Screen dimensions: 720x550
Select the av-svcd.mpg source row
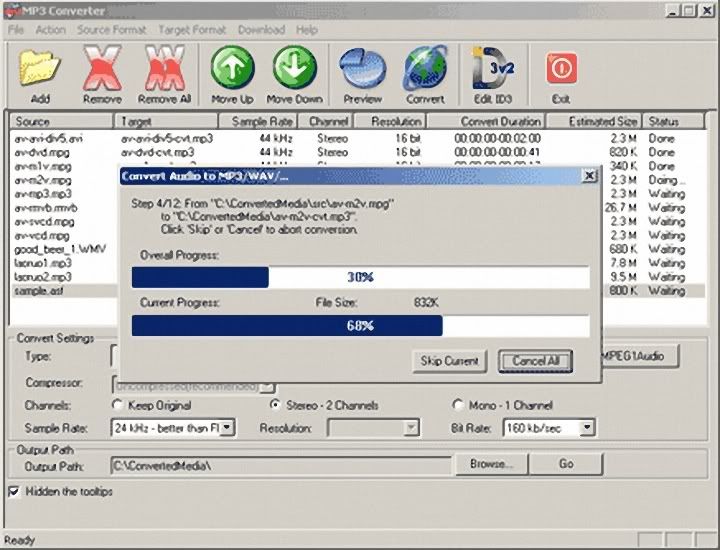[44, 221]
